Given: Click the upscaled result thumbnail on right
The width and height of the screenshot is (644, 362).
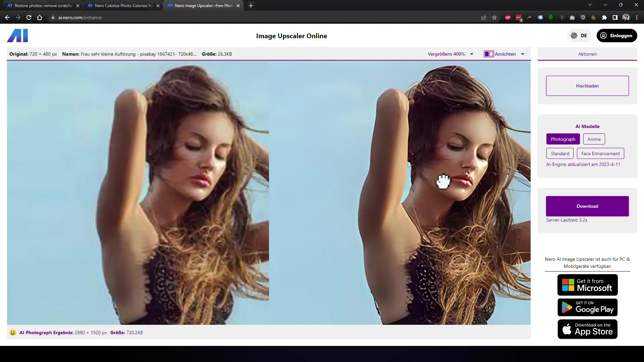Looking at the screenshot, I should pyautogui.click(x=399, y=193).
